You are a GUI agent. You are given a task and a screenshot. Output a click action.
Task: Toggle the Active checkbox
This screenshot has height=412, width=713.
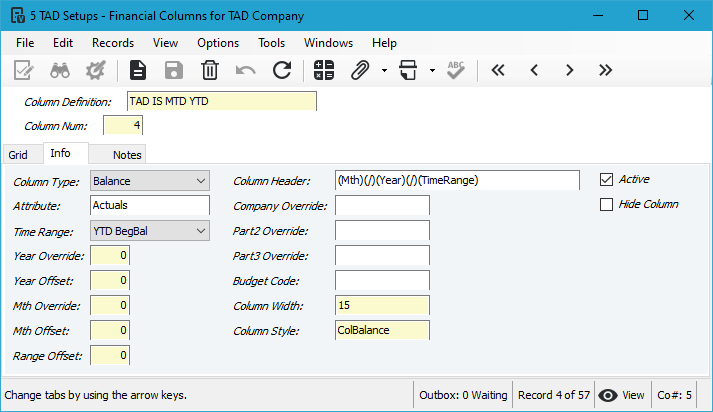(x=606, y=180)
